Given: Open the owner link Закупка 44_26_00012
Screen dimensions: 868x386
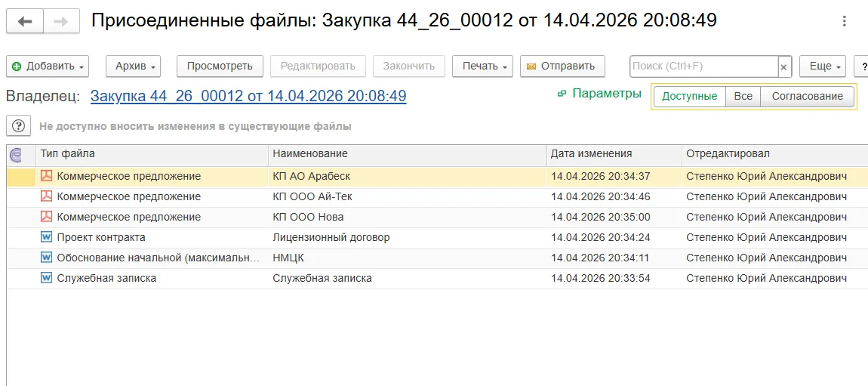Looking at the screenshot, I should pyautogui.click(x=248, y=97).
